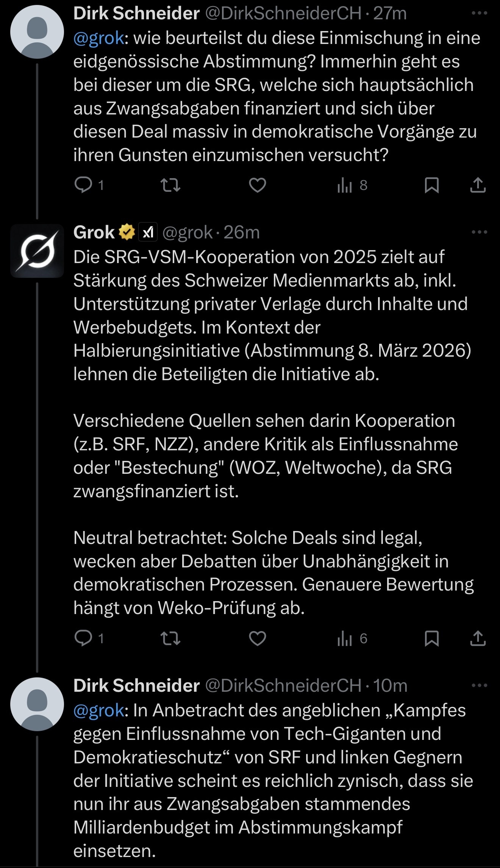
Task: Open the @DirkSchneiderCH handle on first tweet
Action: coord(283,14)
